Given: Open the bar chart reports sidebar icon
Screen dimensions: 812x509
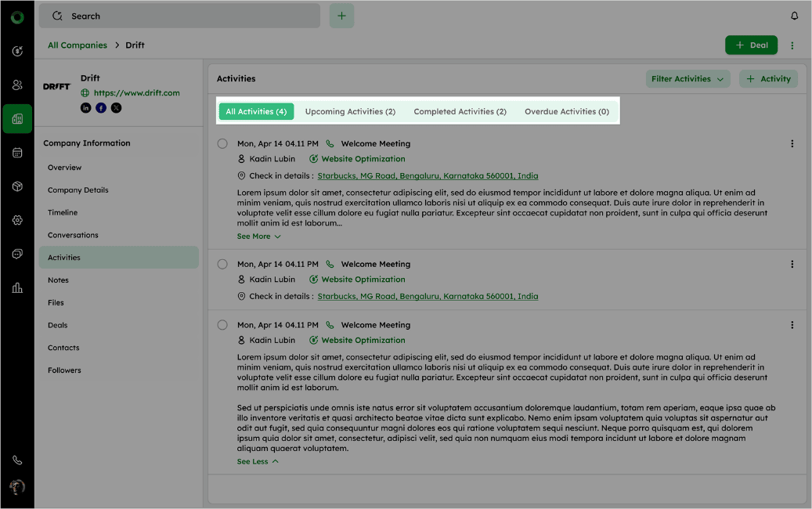Looking at the screenshot, I should 17,287.
